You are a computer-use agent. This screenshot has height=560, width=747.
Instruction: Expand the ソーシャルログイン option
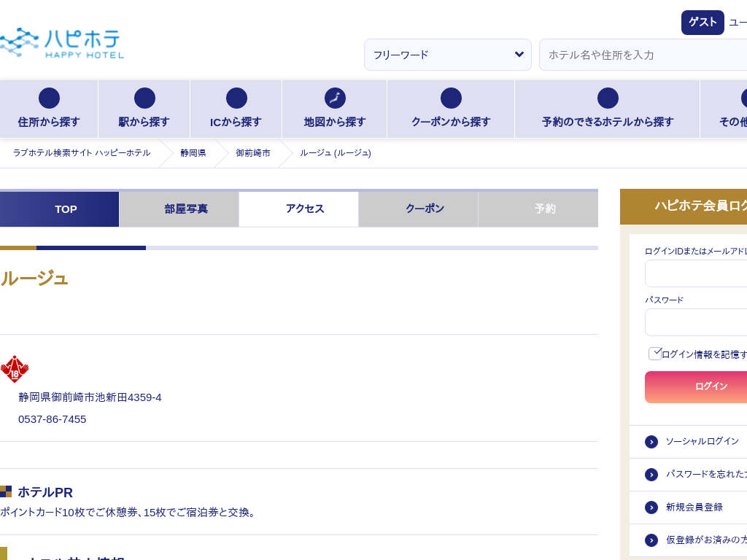click(x=651, y=442)
